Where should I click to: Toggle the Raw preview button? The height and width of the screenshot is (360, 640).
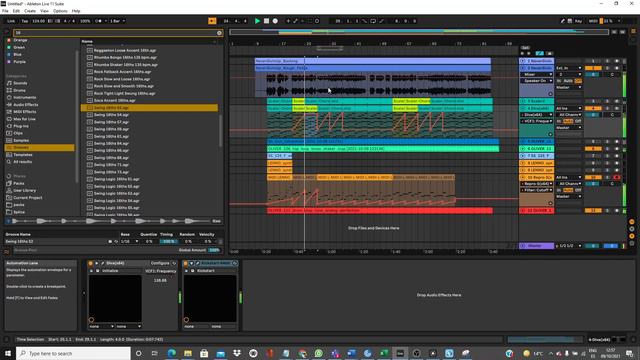click(216, 221)
